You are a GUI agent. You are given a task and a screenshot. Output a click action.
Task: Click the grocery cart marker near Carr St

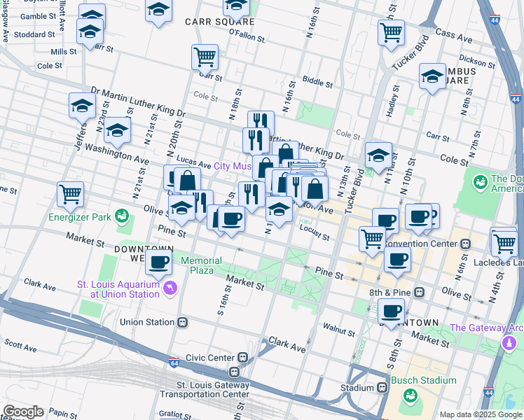coord(205,58)
